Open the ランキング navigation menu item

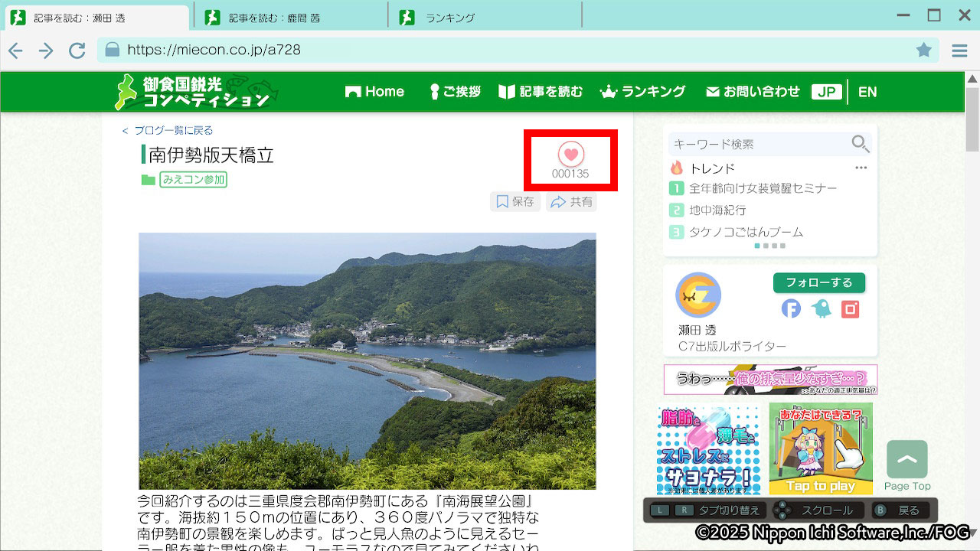[x=642, y=92]
